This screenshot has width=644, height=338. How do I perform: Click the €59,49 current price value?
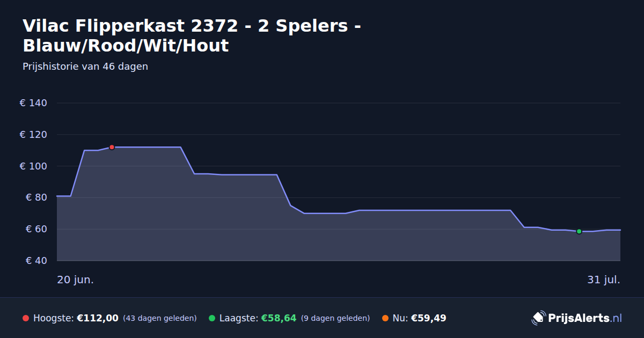(x=428, y=318)
